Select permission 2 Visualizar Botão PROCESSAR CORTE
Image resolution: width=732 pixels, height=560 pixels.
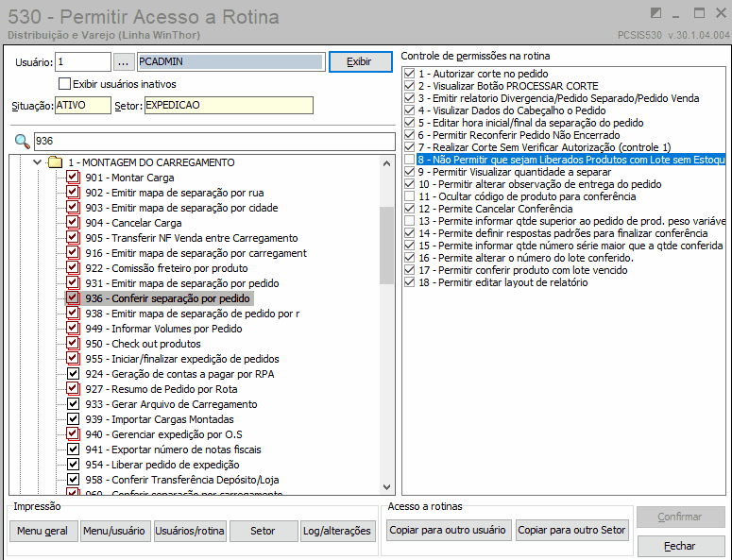point(508,86)
